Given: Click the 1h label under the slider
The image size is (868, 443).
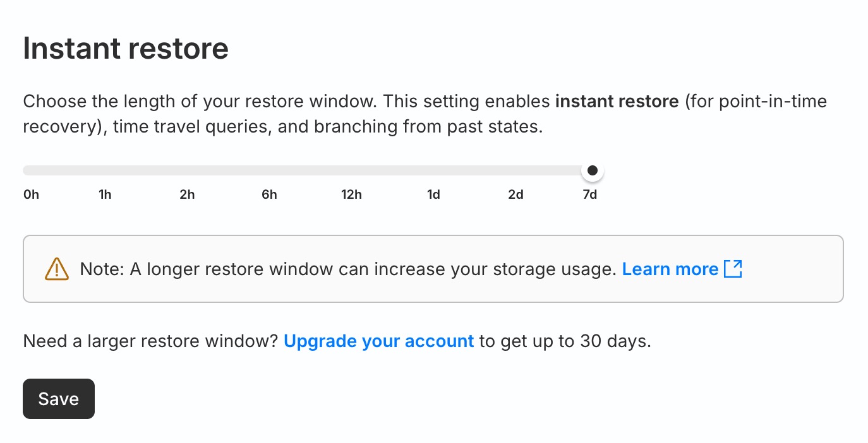Looking at the screenshot, I should pos(105,194).
